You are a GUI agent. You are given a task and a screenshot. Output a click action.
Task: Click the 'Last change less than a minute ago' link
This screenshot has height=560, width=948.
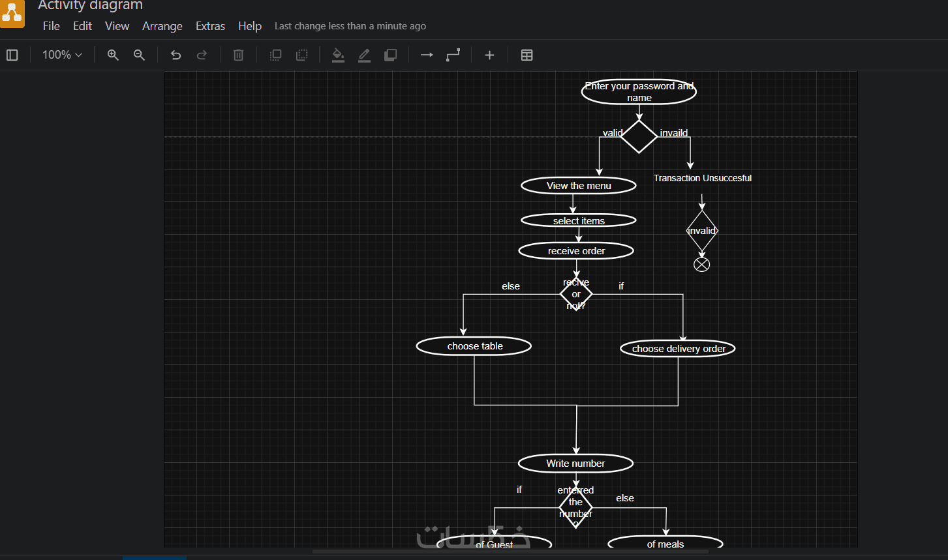pyautogui.click(x=350, y=26)
